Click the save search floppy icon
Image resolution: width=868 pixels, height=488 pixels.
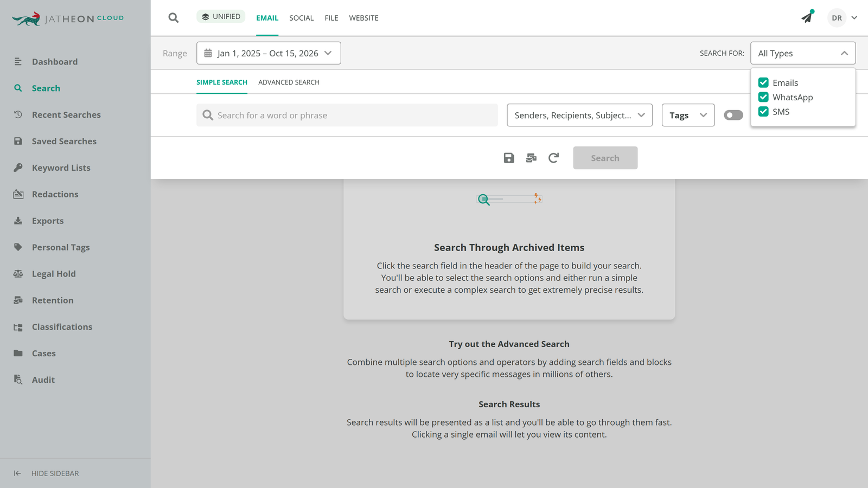[509, 158]
